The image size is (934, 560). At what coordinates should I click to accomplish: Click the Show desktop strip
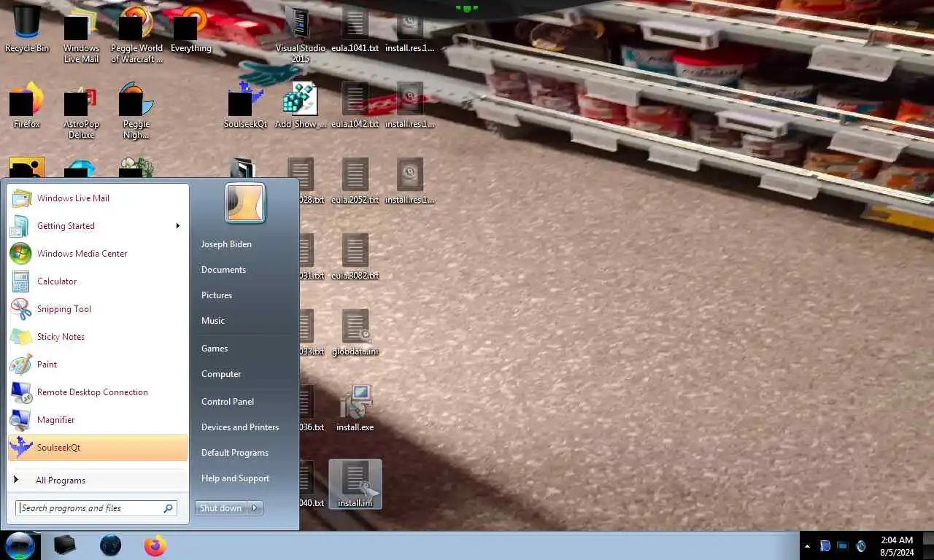pyautogui.click(x=928, y=546)
